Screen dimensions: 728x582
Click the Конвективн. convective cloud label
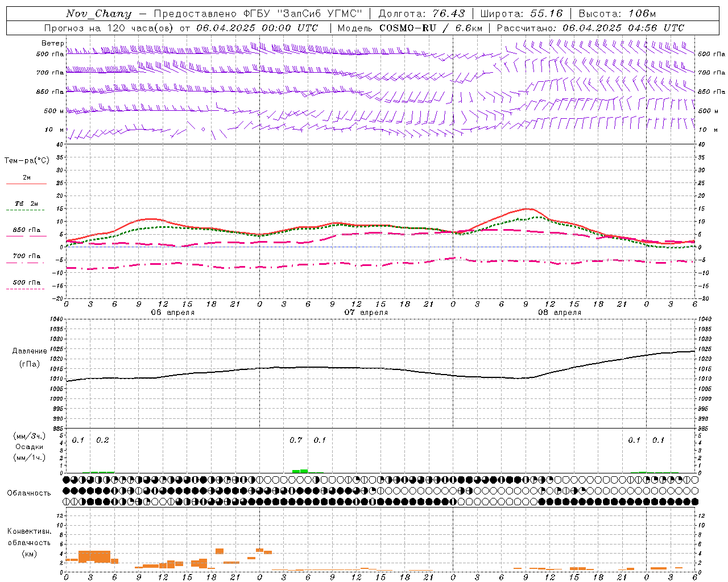point(30,531)
